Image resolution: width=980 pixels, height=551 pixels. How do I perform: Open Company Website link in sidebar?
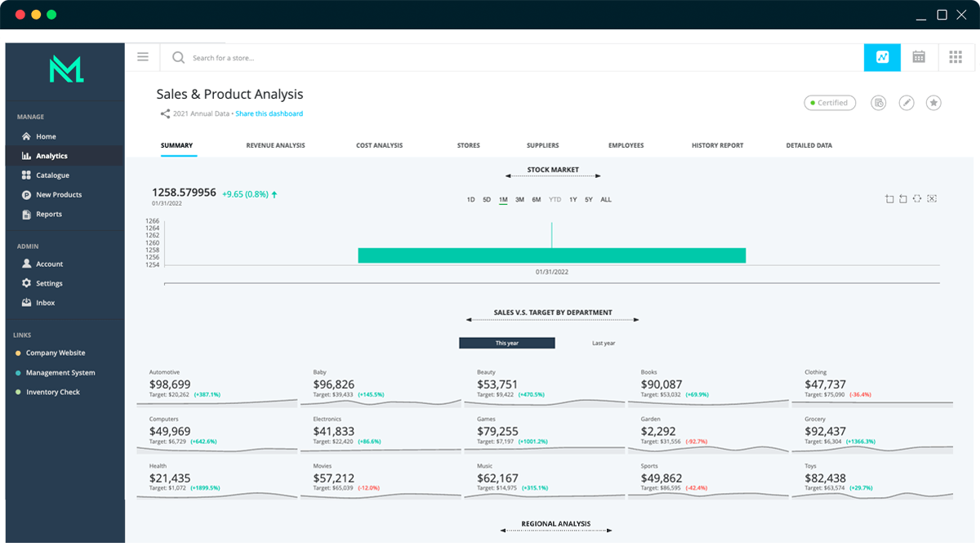click(55, 353)
